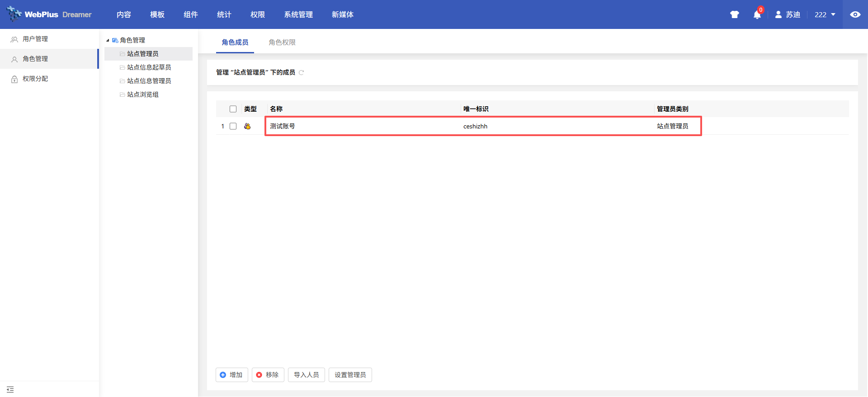Viewport: 868px width, 397px height.
Task: Click the 设置管理员 button
Action: 350,375
